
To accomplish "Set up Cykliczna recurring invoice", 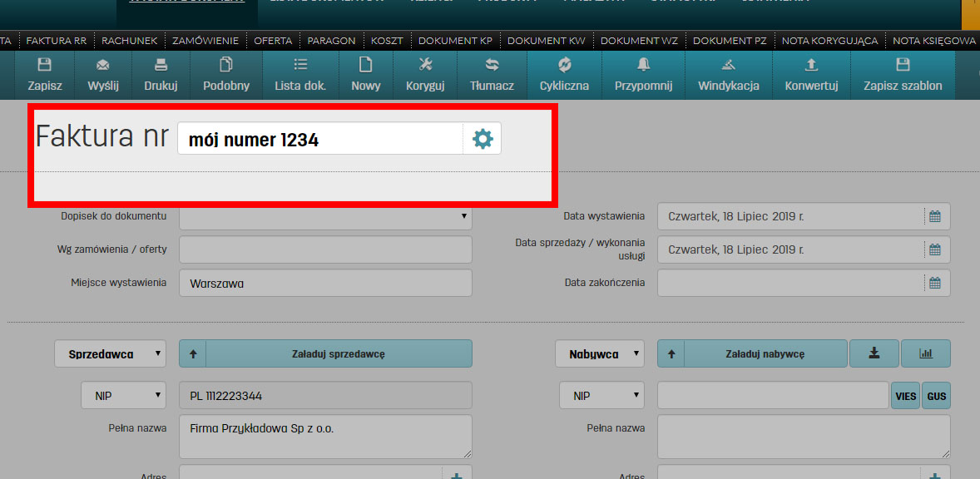I will pos(564,66).
